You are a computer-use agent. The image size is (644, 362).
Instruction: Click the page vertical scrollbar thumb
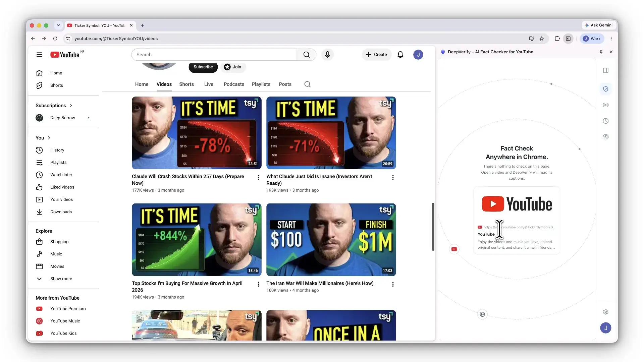point(433,227)
